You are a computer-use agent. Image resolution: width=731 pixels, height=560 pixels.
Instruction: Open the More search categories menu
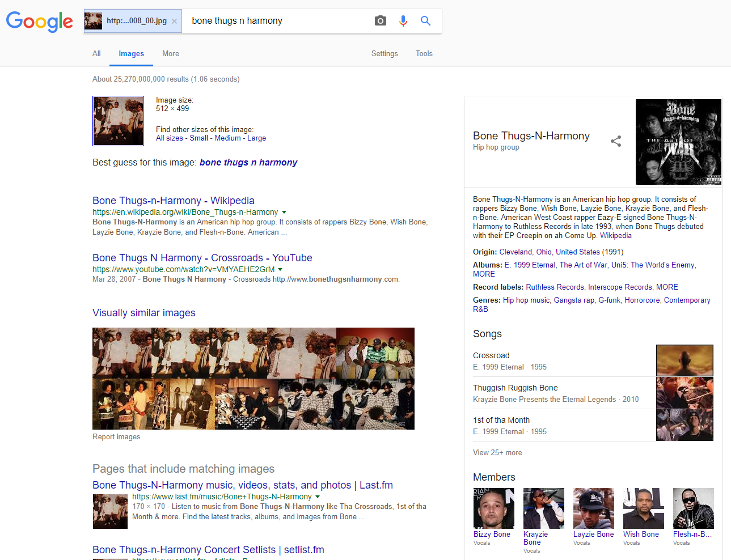point(171,53)
